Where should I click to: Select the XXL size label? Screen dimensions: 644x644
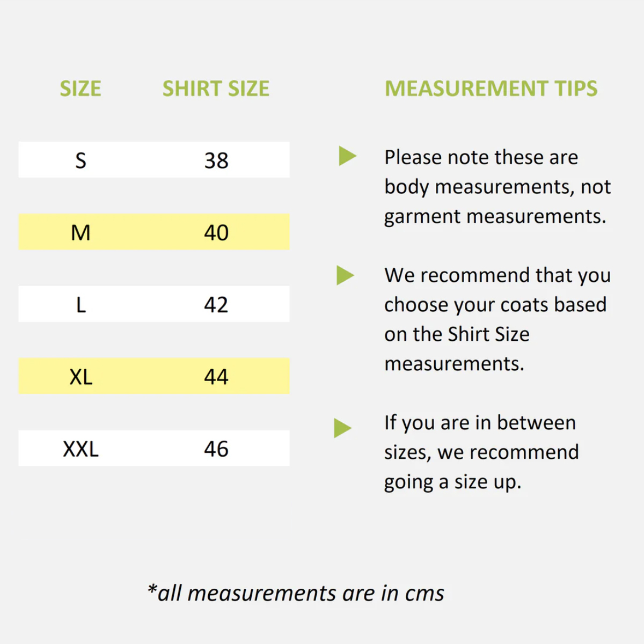click(80, 449)
